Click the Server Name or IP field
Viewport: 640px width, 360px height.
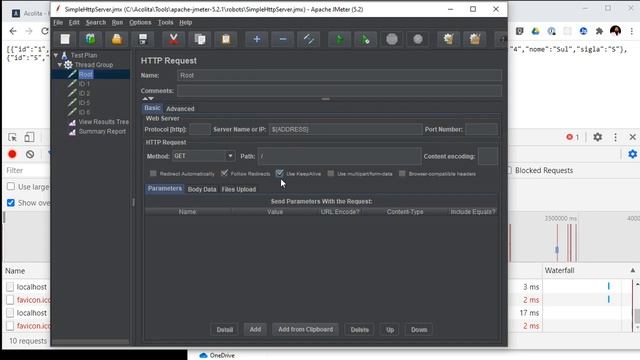345,129
